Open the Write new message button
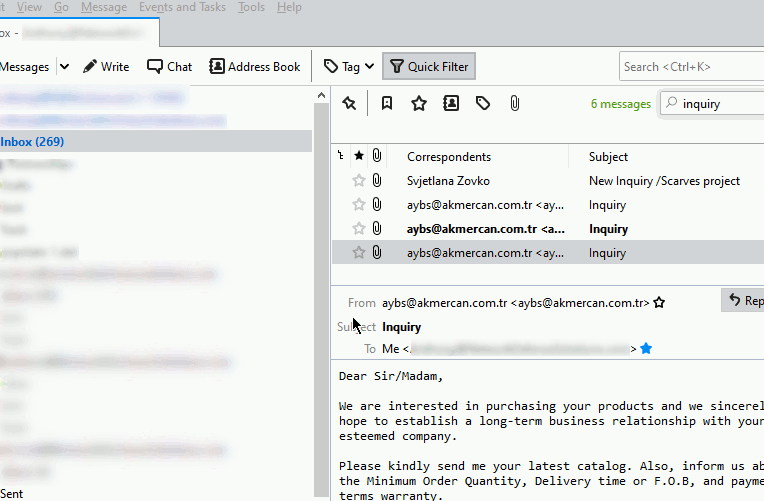 [x=106, y=67]
